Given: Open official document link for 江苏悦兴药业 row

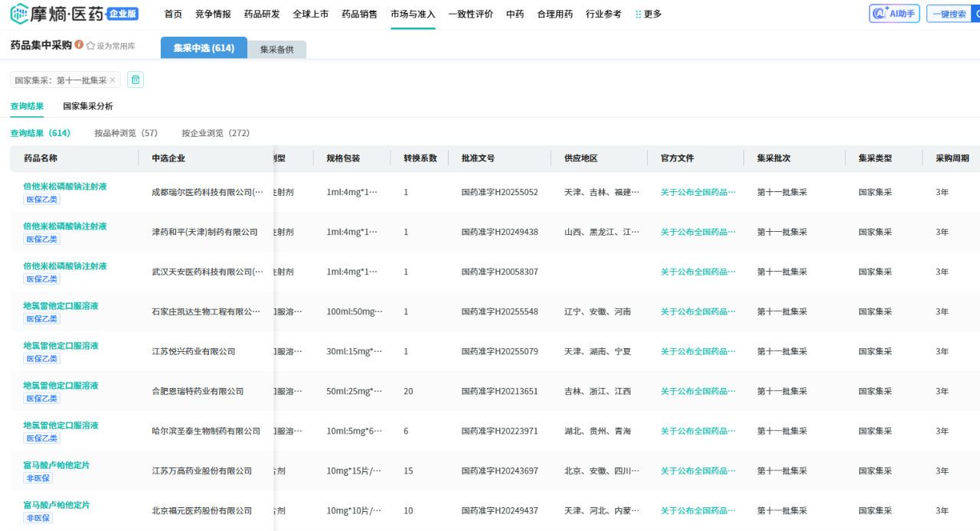Looking at the screenshot, I should [x=697, y=352].
